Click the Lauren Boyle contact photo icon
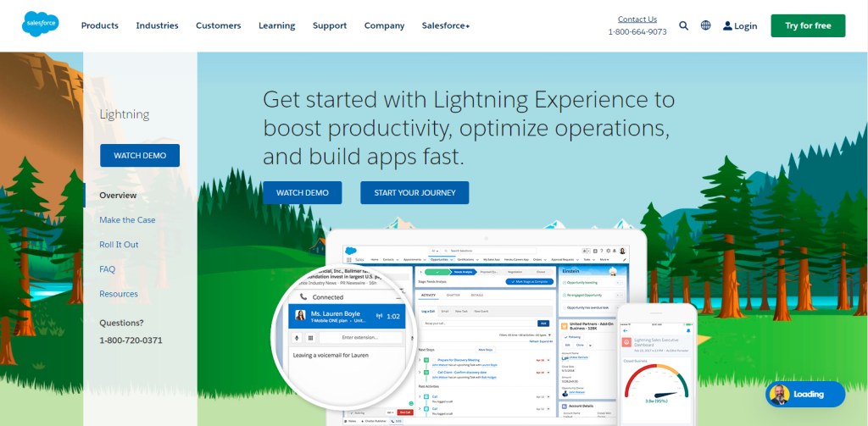Screen dimensions: 868x426 pyautogui.click(x=300, y=315)
